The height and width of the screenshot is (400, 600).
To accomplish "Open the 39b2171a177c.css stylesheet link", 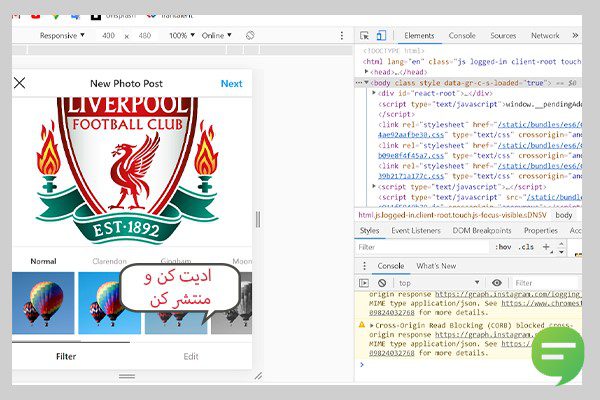I will click(411, 176).
